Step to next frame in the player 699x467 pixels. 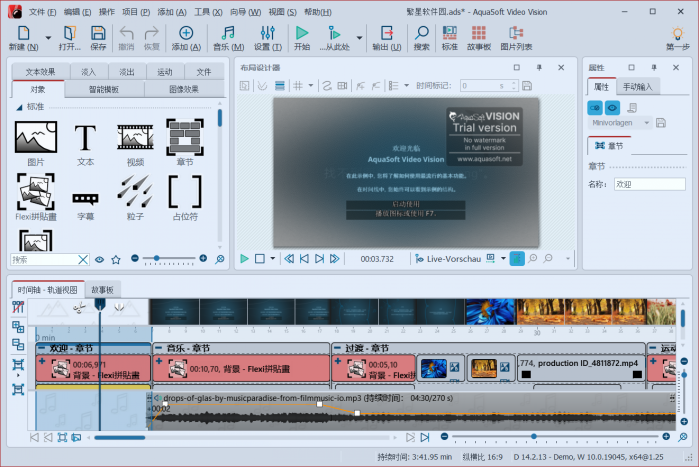tap(319, 258)
